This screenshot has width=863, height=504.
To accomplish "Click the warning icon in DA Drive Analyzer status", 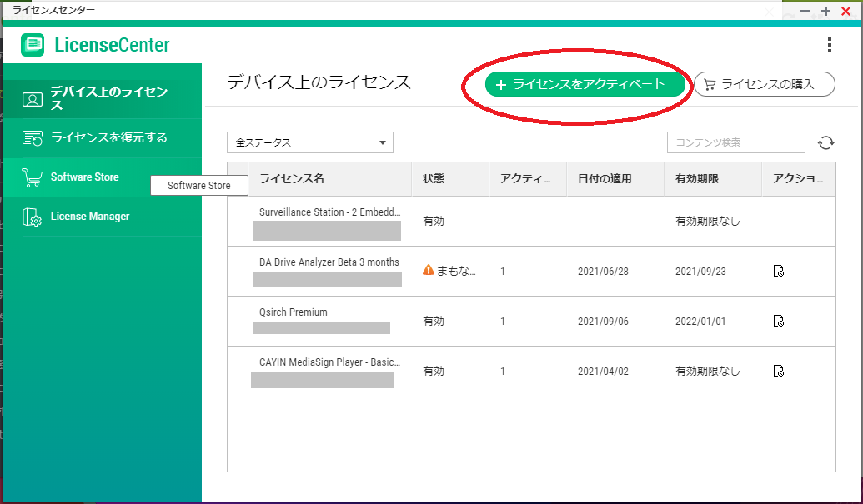I will tap(429, 270).
